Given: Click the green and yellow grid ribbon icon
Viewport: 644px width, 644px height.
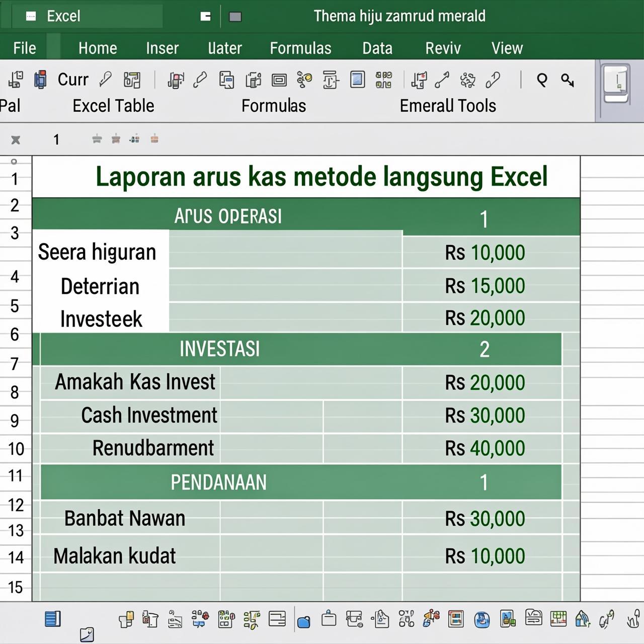Looking at the screenshot, I should click(x=383, y=79).
